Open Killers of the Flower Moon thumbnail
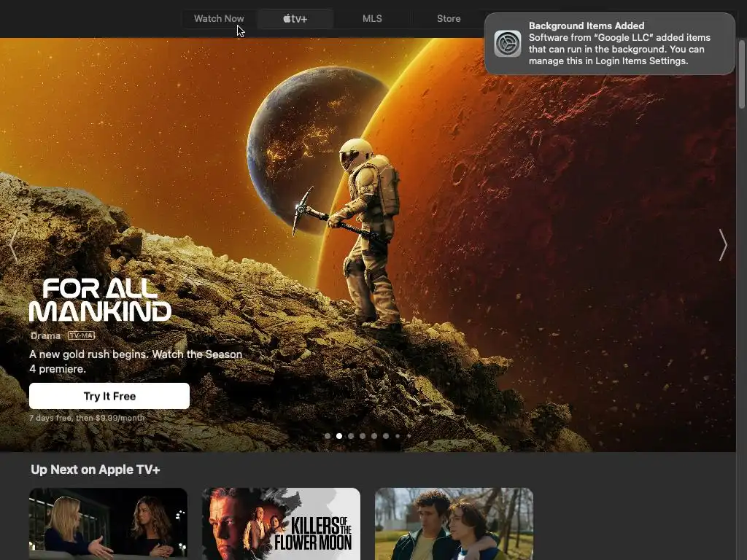 pyautogui.click(x=281, y=524)
